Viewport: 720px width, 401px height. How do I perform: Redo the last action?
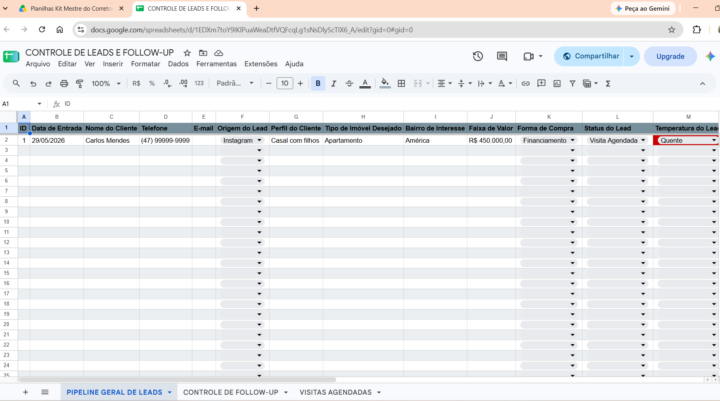(48, 84)
